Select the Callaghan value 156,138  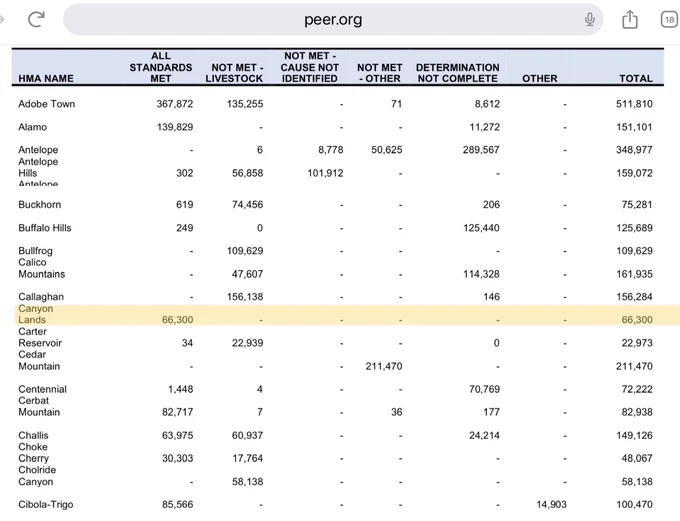click(x=245, y=297)
